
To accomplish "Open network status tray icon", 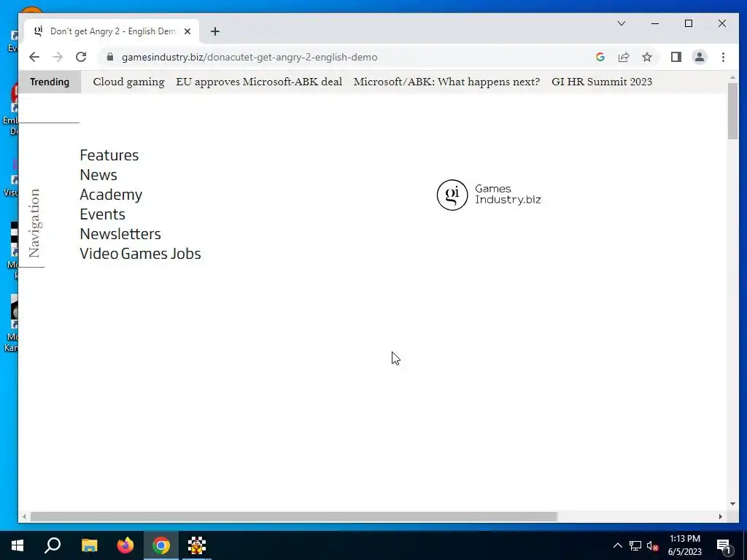I will coord(635,545).
